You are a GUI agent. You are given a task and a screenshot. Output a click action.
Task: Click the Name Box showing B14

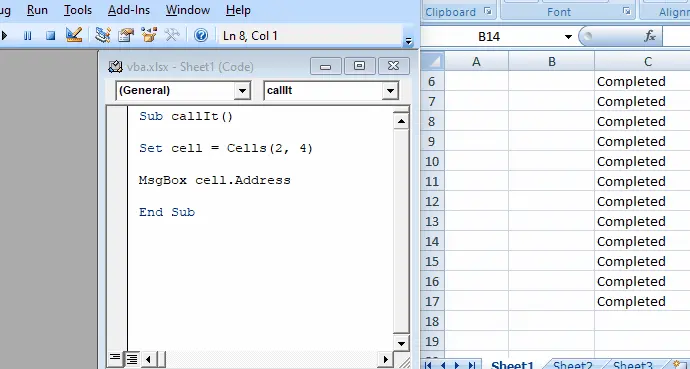point(489,37)
